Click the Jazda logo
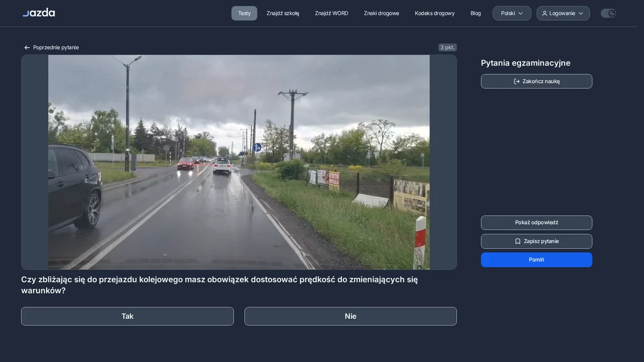Screen dimensions: 644x362 (39, 13)
